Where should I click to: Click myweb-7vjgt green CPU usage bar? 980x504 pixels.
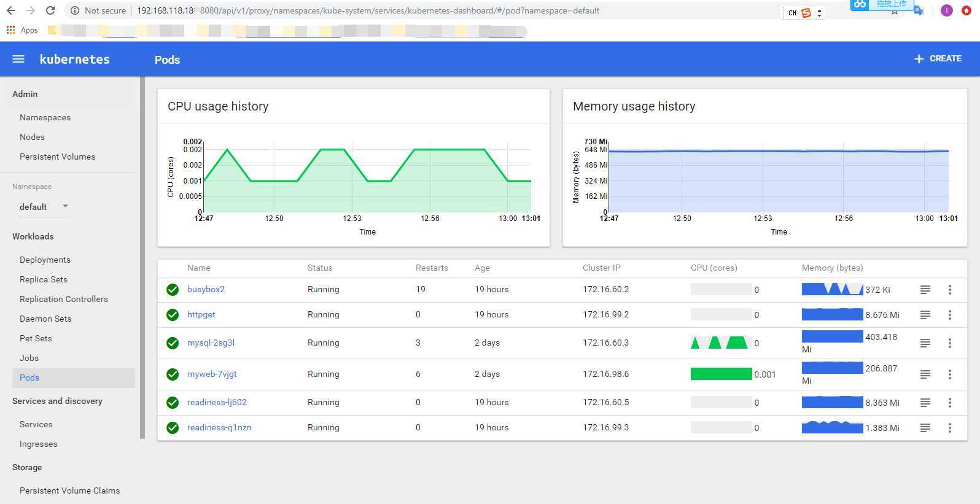[x=721, y=374]
